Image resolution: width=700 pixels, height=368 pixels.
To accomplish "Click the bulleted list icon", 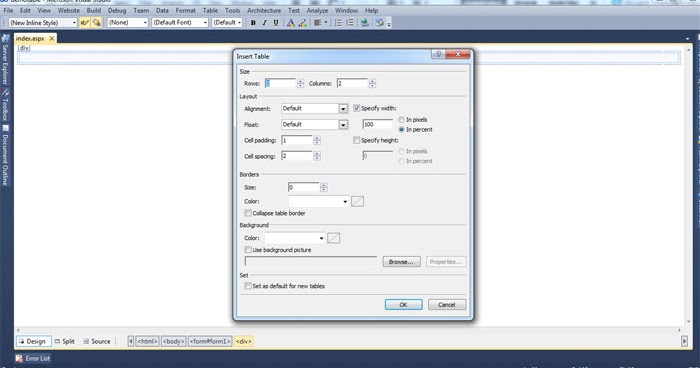I will click(338, 22).
